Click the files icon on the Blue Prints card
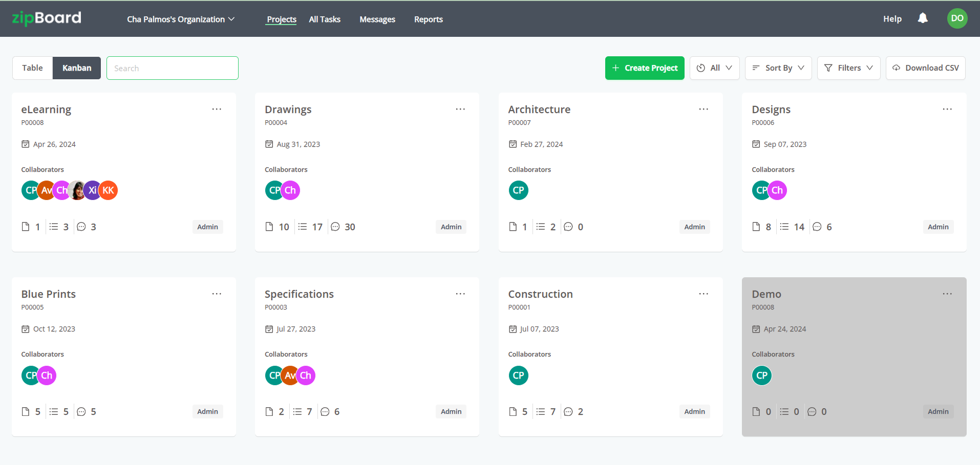 25,411
